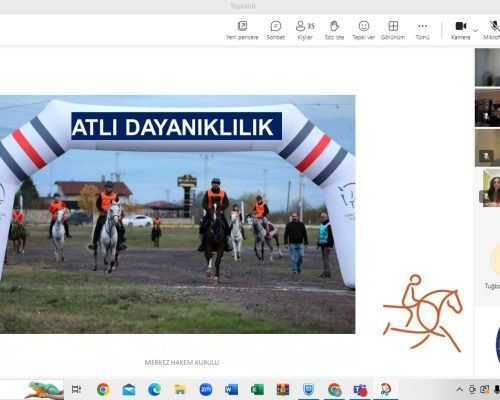Click the Toplantı window title
This screenshot has width=500, height=400.
click(x=243, y=6)
